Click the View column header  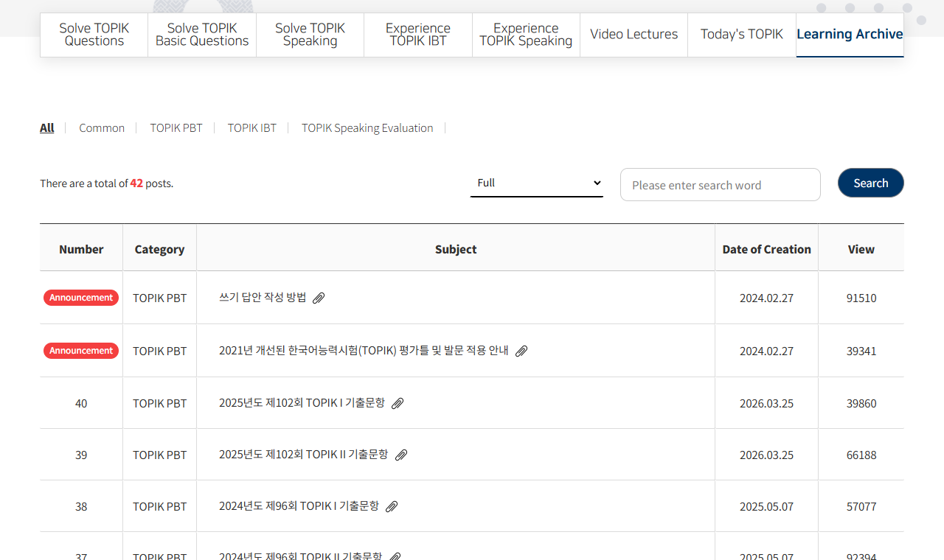coord(861,249)
